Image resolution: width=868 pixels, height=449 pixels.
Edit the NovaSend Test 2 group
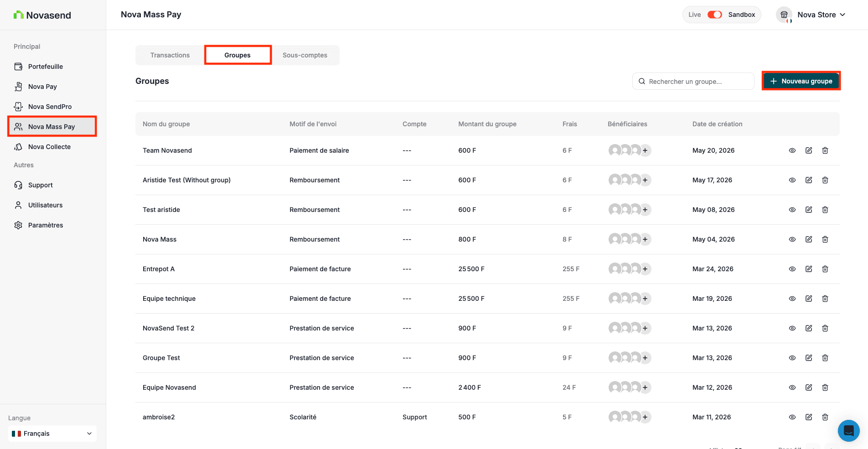pyautogui.click(x=809, y=328)
